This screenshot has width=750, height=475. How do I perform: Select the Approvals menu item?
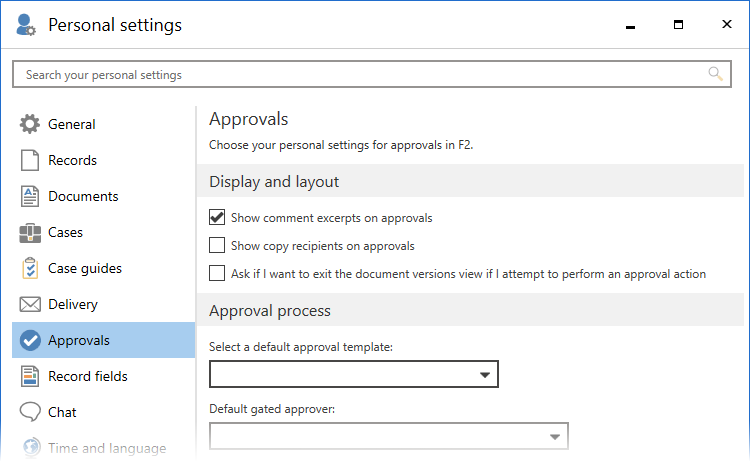[79, 341]
